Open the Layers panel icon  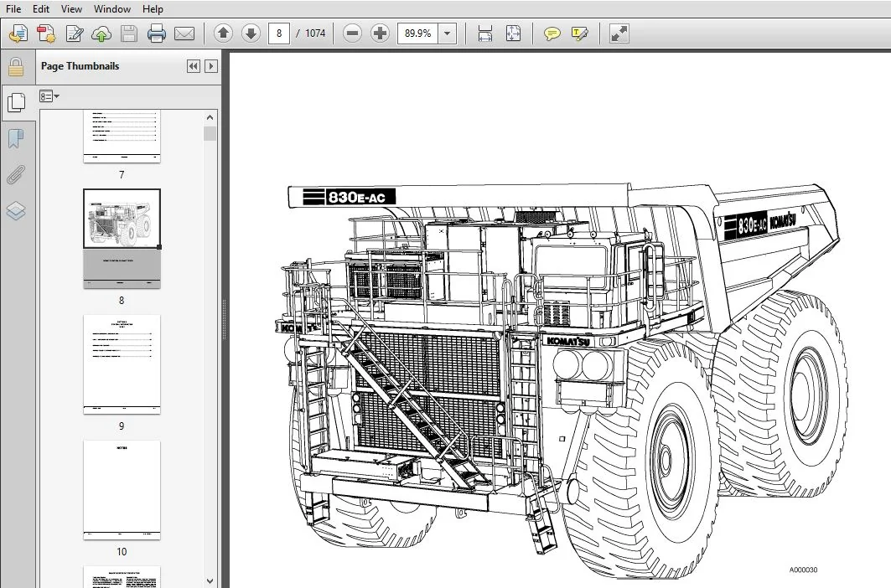coord(16,211)
